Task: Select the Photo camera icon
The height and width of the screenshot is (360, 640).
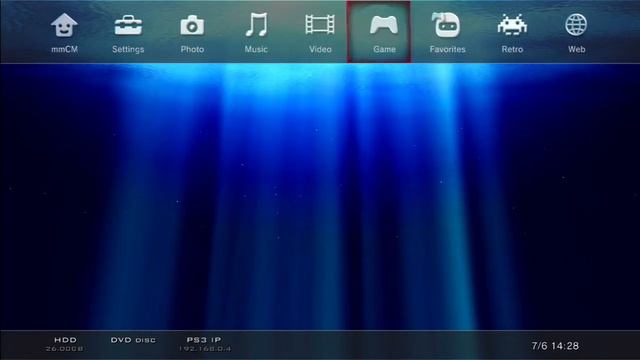Action: tap(192, 25)
